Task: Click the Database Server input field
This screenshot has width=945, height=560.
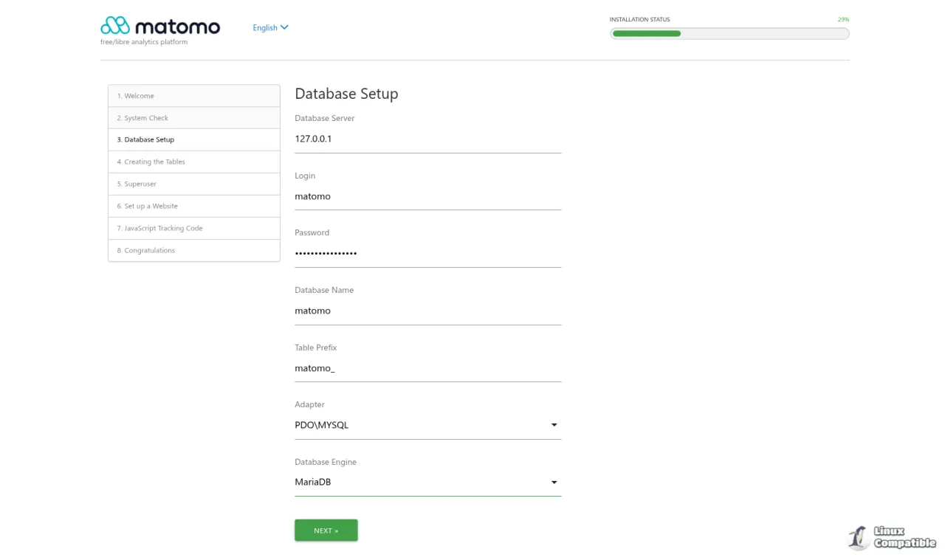Action: coord(428,139)
